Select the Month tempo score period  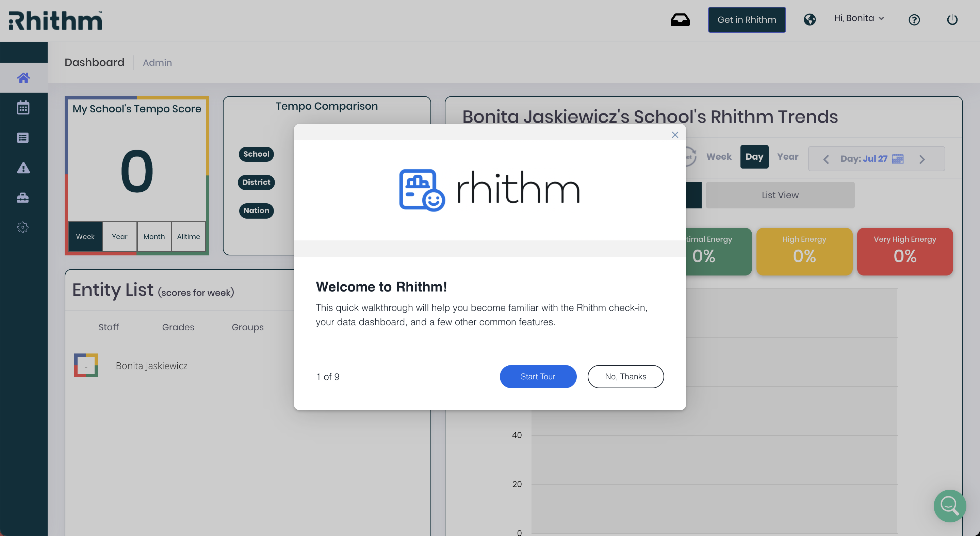pos(154,236)
